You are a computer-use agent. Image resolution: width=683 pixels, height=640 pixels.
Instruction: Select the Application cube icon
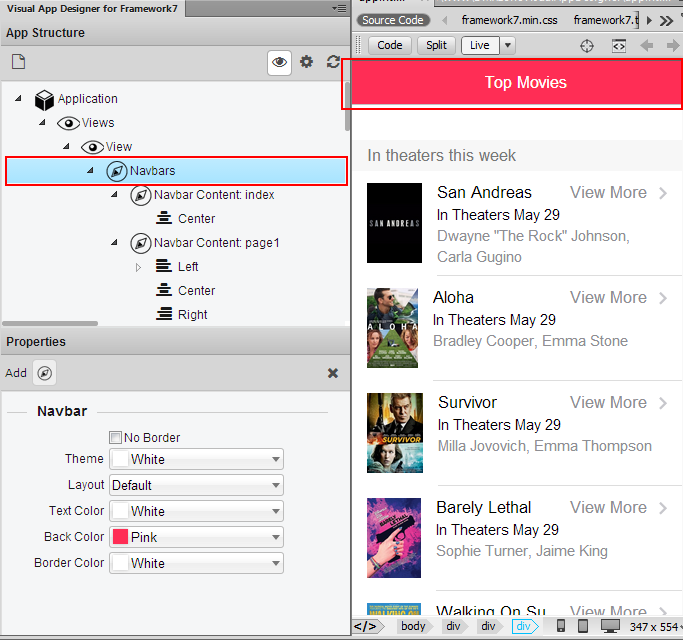[x=44, y=100]
